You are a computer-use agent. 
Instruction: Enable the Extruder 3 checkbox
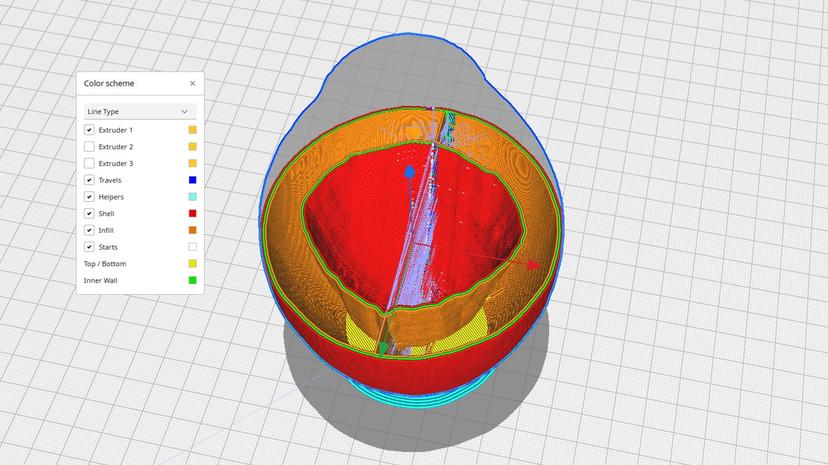[89, 163]
